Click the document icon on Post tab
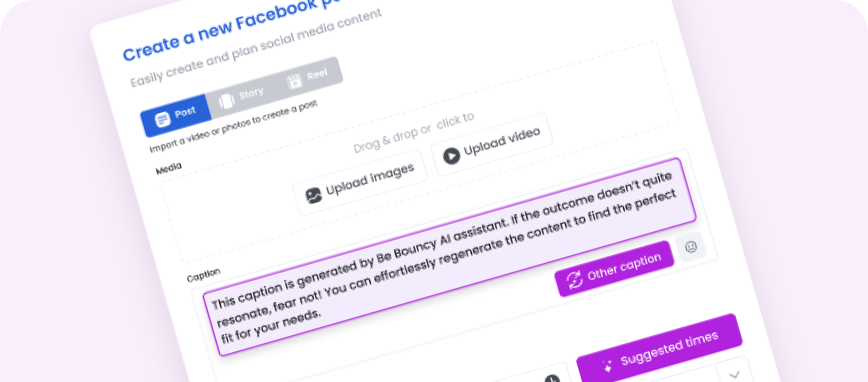 tap(163, 119)
